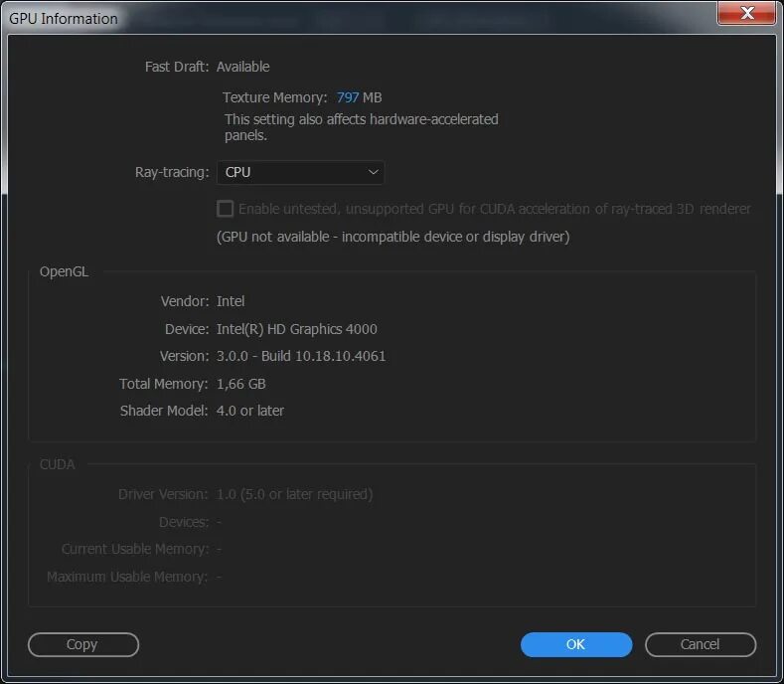Close the GPU Information window
The height and width of the screenshot is (684, 784).
747,13
